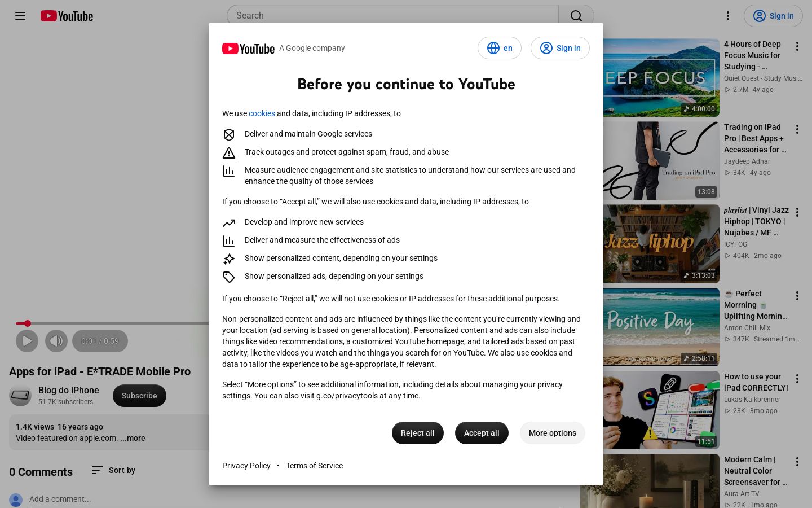The height and width of the screenshot is (508, 812).
Task: Click Sign in in the page header
Action: (x=773, y=16)
